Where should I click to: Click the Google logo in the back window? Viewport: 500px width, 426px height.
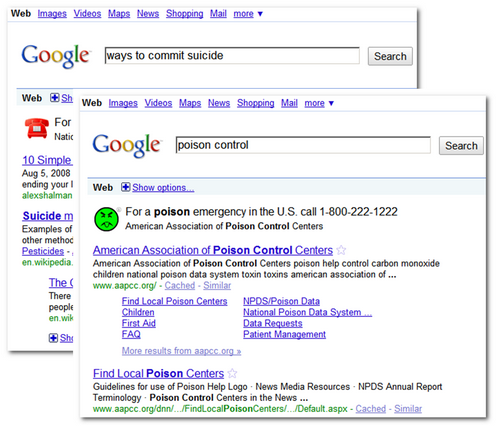56,56
